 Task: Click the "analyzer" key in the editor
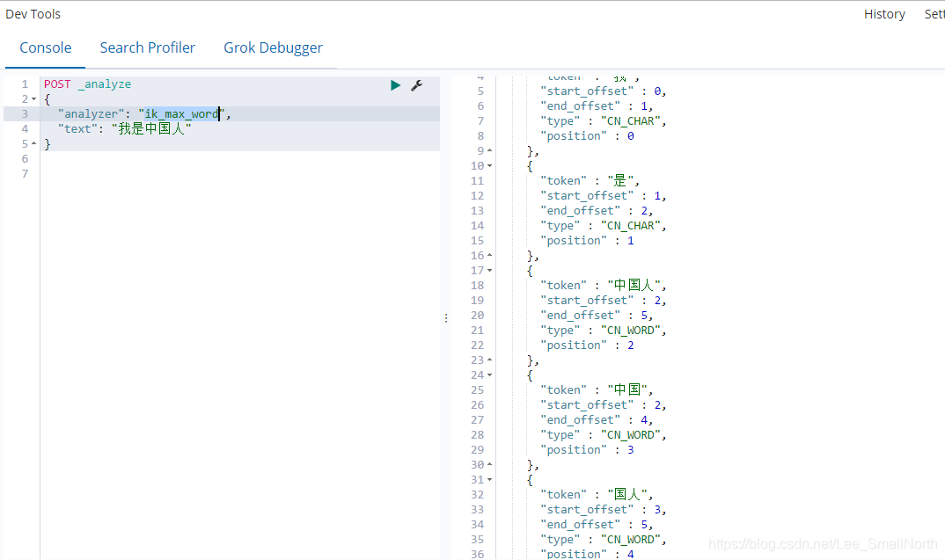coord(91,113)
